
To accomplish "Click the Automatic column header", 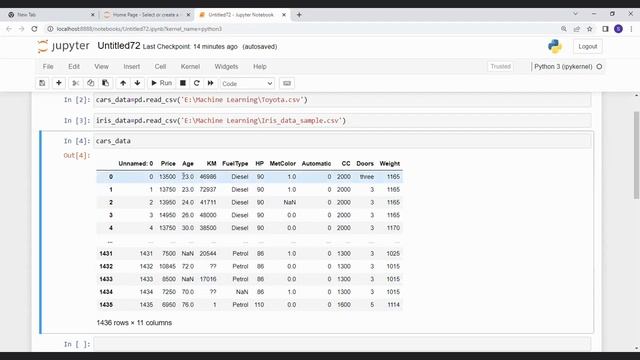I will coord(316,164).
